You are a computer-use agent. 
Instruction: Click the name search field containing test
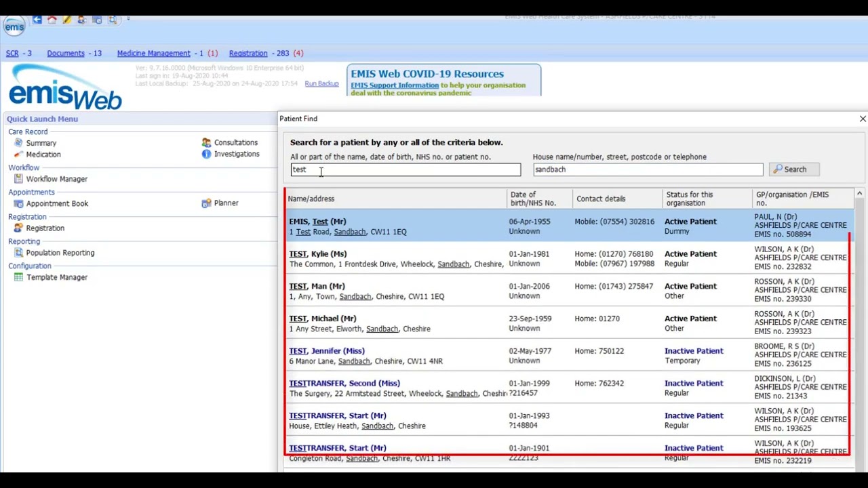tap(406, 169)
